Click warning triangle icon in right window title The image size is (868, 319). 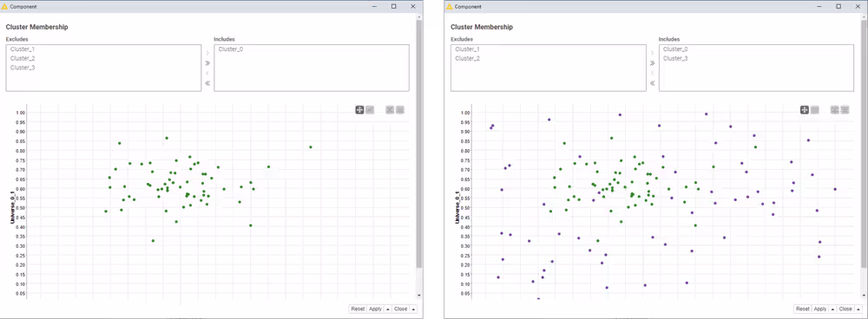click(450, 6)
